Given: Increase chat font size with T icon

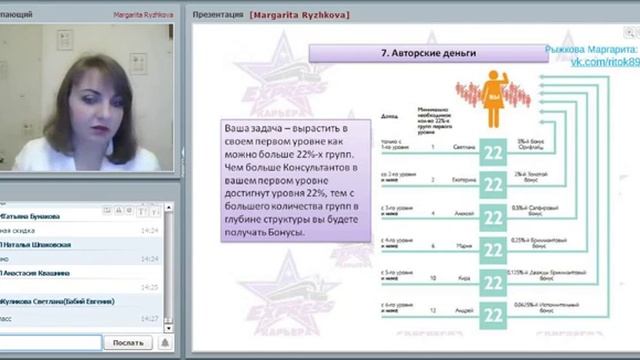Looking at the screenshot, I should coord(142,211).
